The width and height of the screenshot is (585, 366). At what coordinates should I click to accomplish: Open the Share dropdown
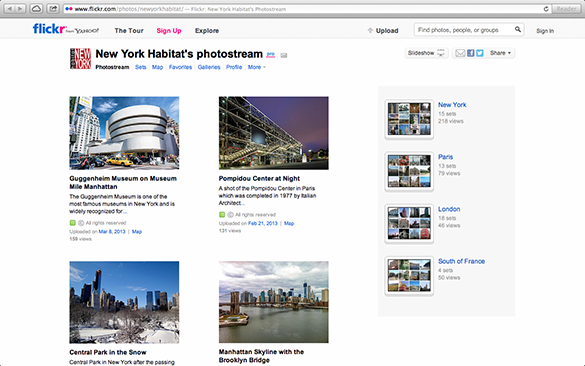pyautogui.click(x=500, y=53)
